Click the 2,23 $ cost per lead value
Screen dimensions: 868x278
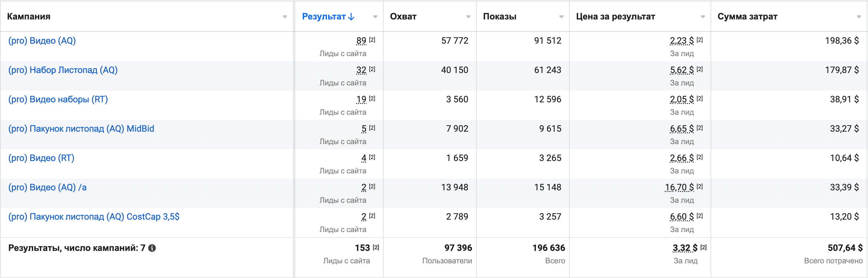pyautogui.click(x=682, y=41)
